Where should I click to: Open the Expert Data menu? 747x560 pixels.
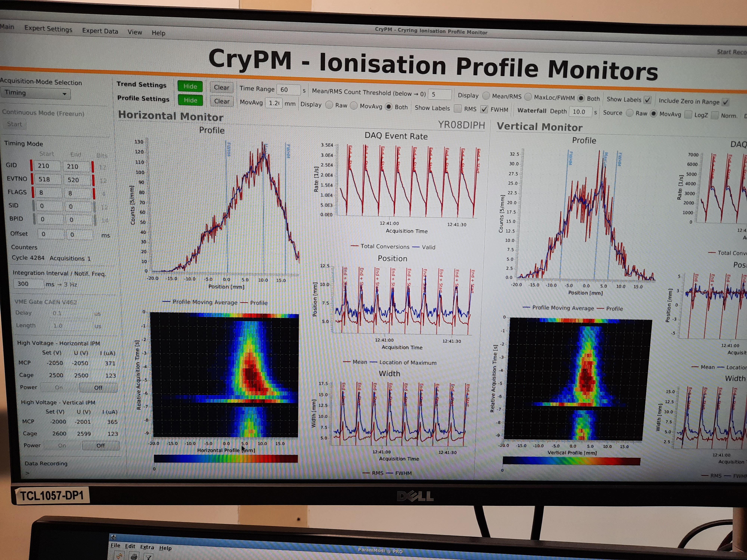click(x=100, y=31)
